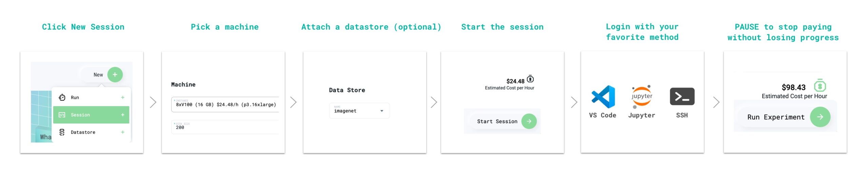Click the Machine instance type field
868x183 pixels.
click(x=225, y=105)
